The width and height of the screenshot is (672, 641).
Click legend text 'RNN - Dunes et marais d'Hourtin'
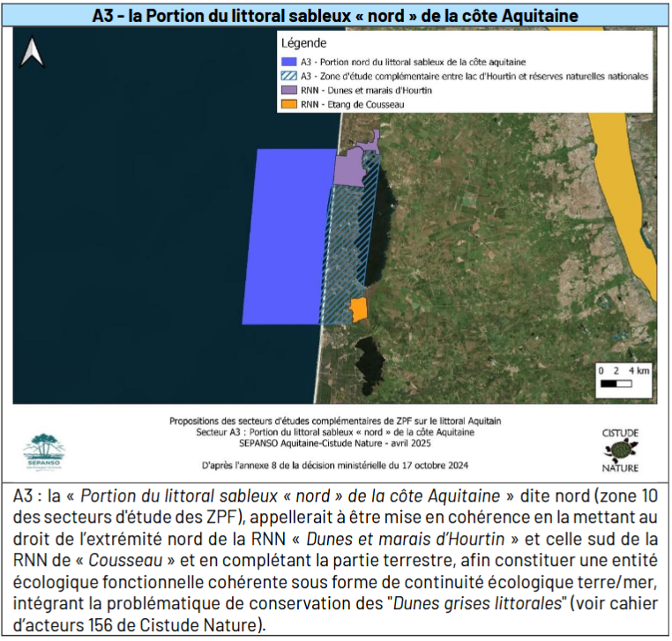click(367, 91)
